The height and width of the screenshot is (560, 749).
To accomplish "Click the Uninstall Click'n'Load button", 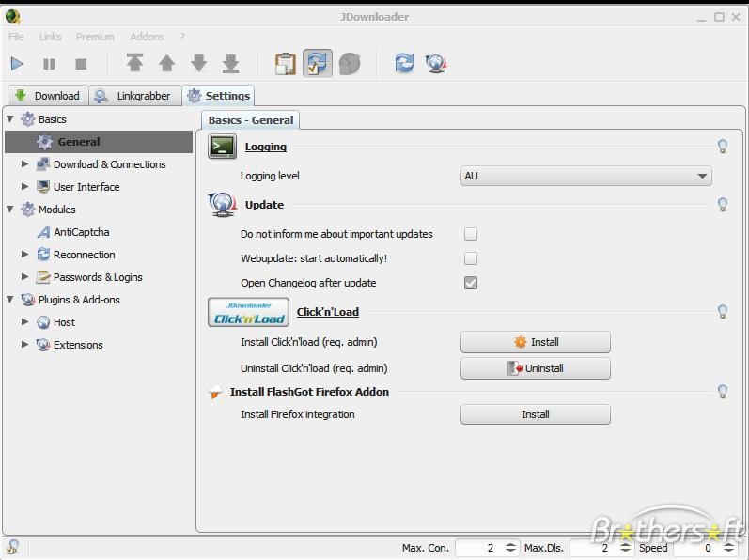I will [x=535, y=368].
